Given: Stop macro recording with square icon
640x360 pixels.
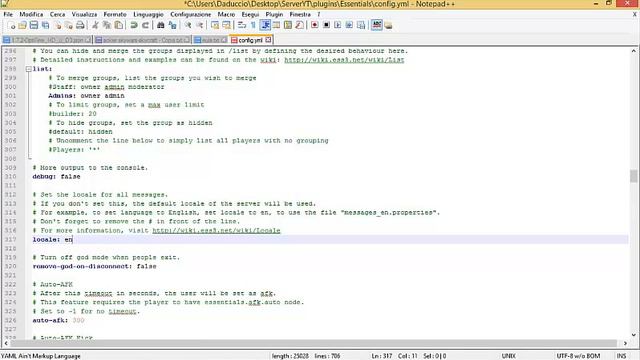Looking at the screenshot, I should tap(326, 25).
